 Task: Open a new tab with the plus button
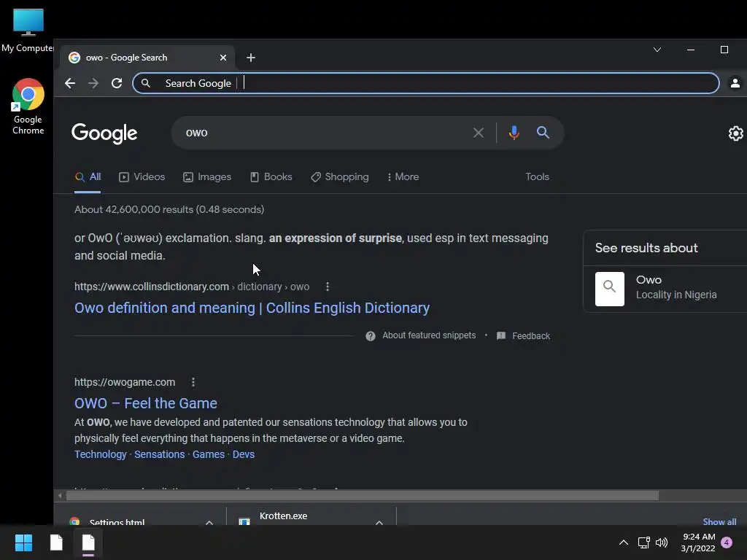251,58
